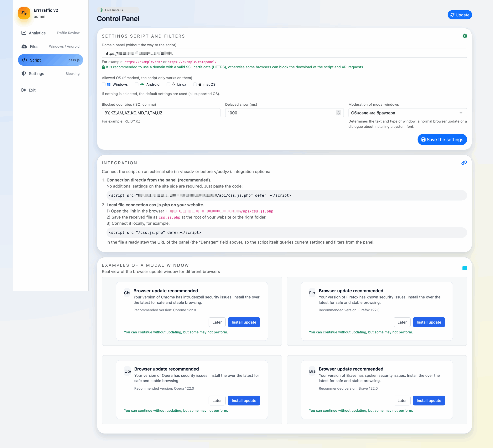This screenshot has height=448, width=493.
Task: Click the cyan window icon in modal examples
Action: coord(465,268)
